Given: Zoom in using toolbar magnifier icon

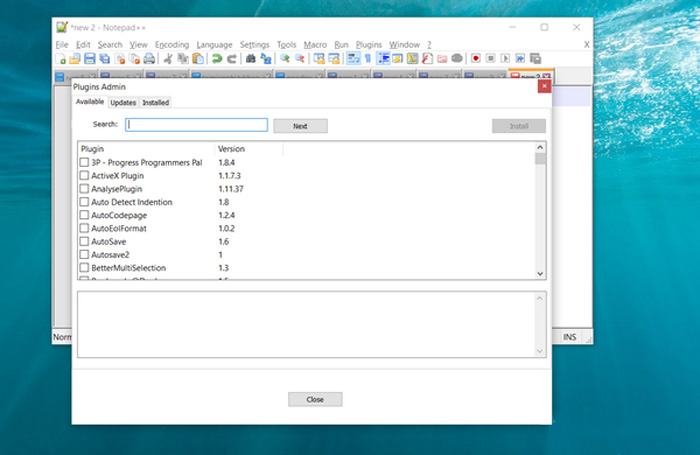Looking at the screenshot, I should tap(285, 58).
